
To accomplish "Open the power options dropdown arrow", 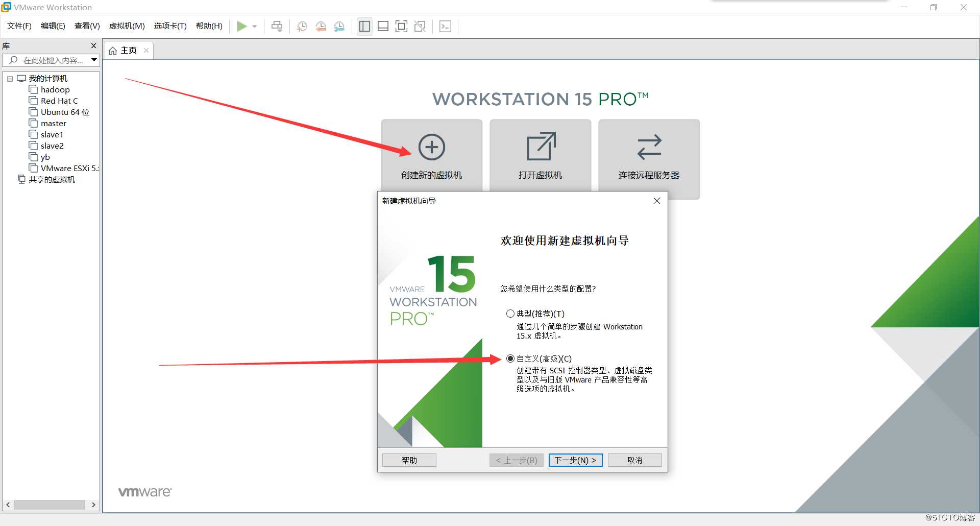I will click(255, 27).
